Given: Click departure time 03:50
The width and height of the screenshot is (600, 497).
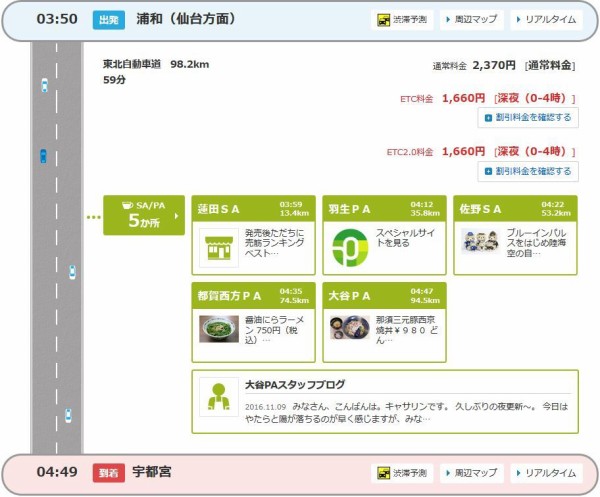Looking at the screenshot, I should point(57,19).
